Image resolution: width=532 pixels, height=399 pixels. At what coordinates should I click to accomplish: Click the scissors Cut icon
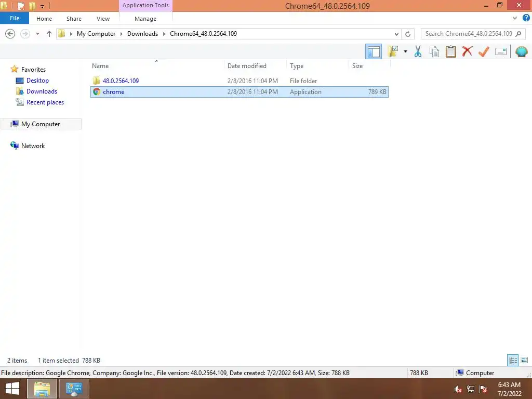[418, 51]
